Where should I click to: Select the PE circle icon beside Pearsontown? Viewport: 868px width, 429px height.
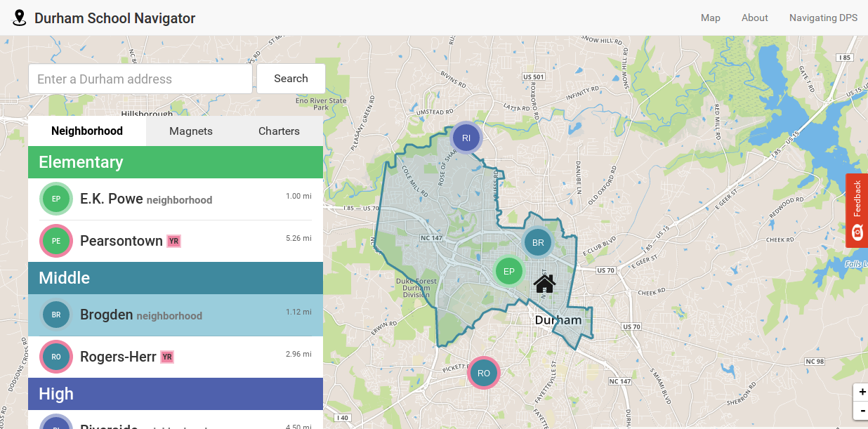56,241
